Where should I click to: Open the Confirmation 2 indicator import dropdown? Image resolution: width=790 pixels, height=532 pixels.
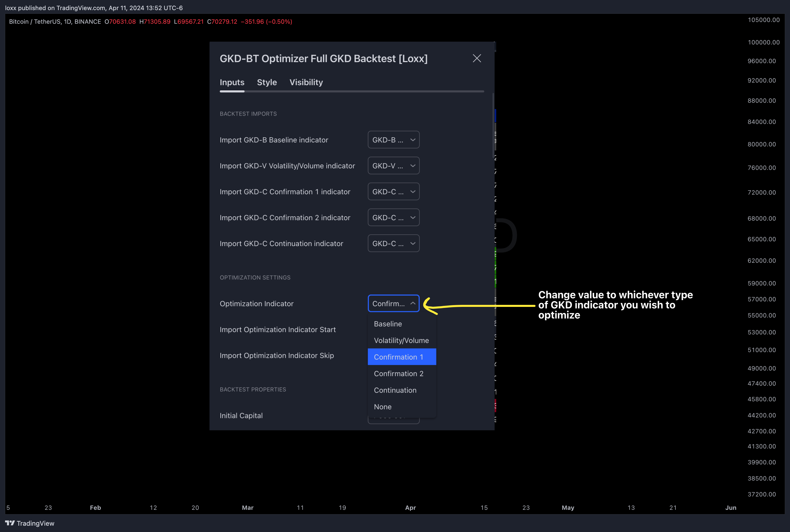394,218
